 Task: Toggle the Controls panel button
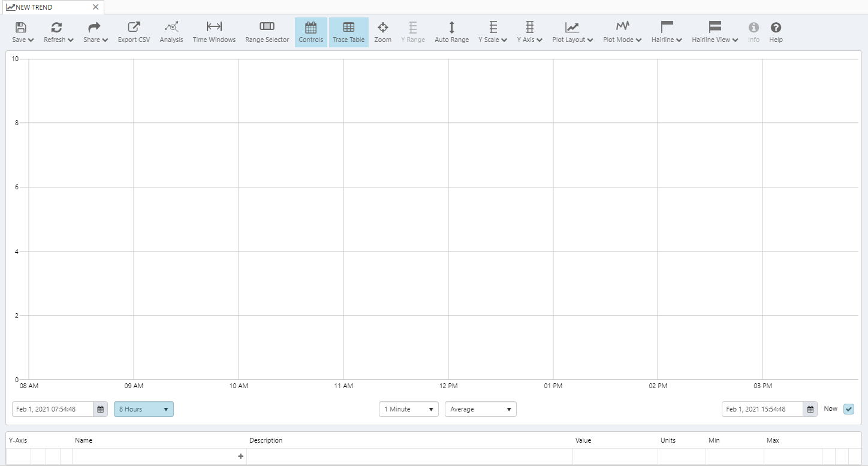click(311, 32)
